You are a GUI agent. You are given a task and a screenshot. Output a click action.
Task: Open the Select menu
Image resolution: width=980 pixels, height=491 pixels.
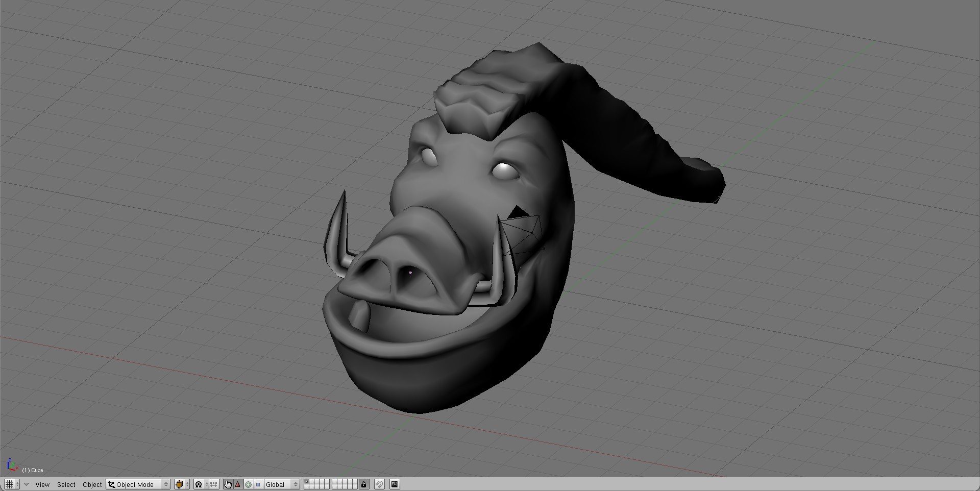66,484
